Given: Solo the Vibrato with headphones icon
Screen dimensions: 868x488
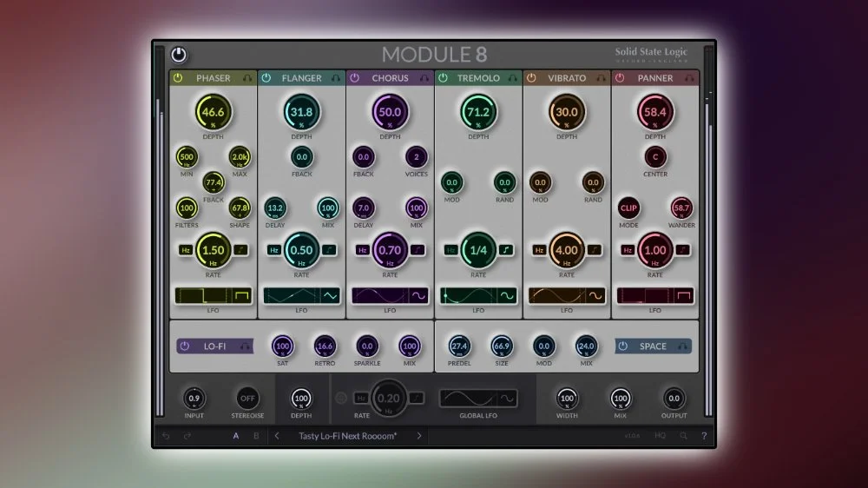Looking at the screenshot, I should click(601, 79).
